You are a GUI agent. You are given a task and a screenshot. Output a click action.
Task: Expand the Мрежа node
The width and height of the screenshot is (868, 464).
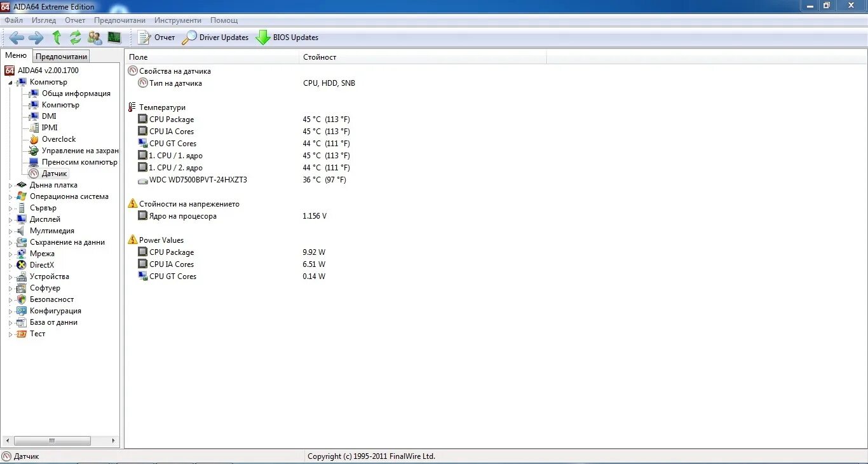coord(10,254)
